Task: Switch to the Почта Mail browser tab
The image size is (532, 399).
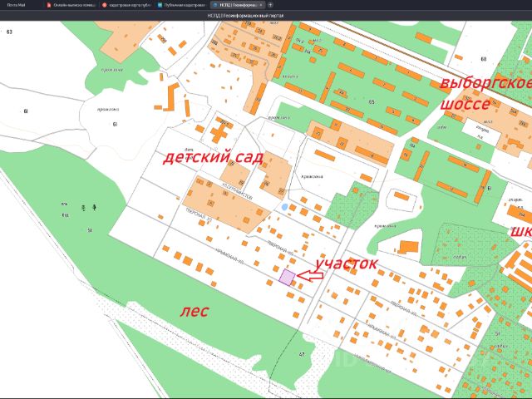Action: tap(16, 5)
